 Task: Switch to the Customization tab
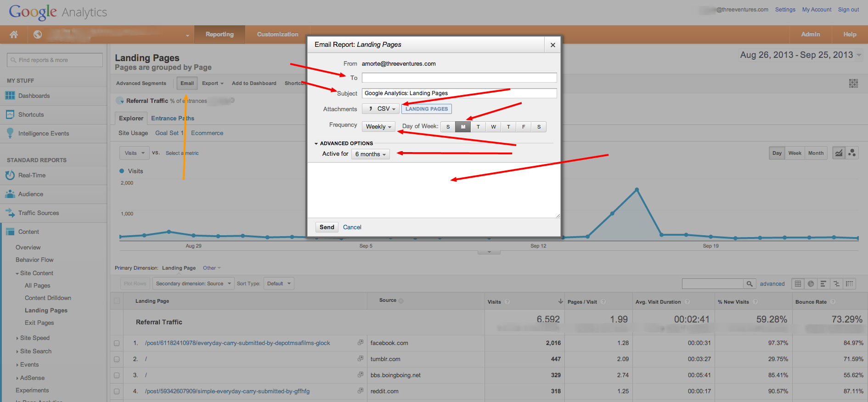coord(277,34)
